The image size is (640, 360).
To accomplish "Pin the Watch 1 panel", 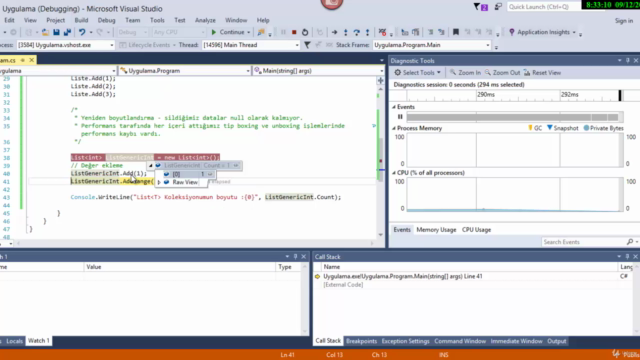I will [296, 256].
